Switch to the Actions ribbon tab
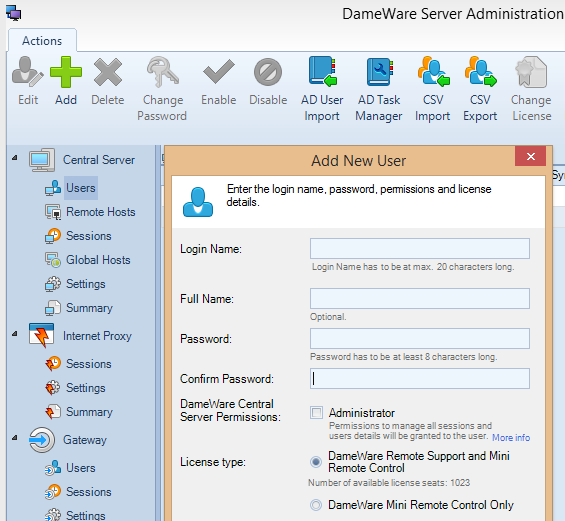565x521 pixels. (42, 41)
